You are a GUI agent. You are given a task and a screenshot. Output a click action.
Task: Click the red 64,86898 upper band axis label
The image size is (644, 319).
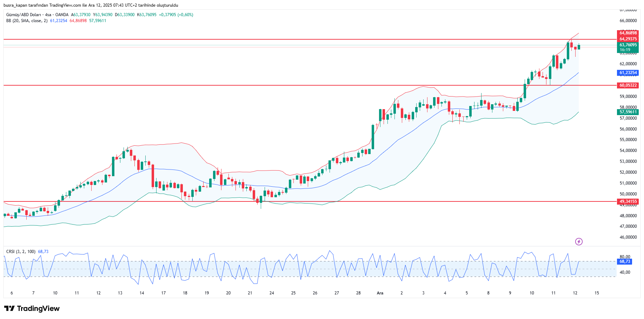click(x=628, y=33)
